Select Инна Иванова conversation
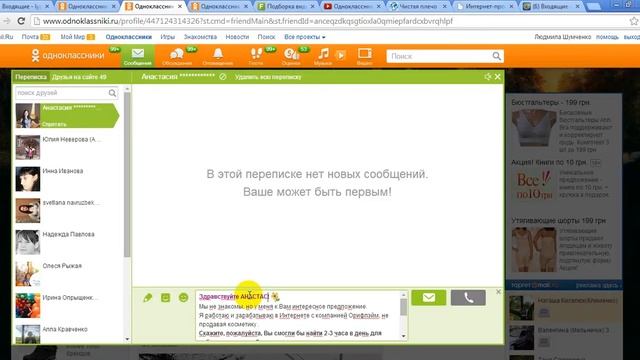 coord(67,179)
